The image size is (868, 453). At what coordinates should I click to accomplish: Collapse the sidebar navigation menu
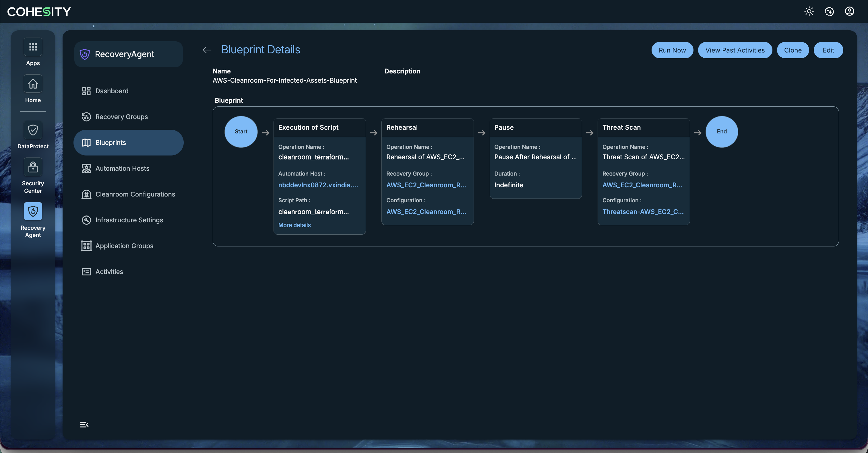(x=84, y=424)
